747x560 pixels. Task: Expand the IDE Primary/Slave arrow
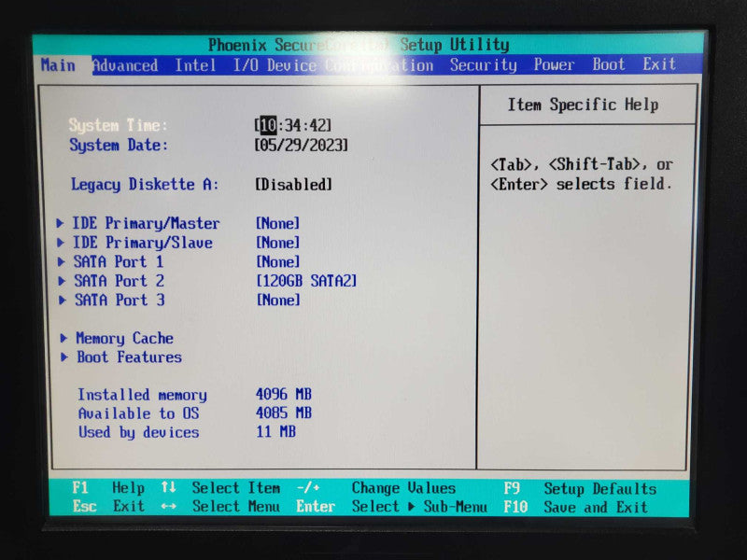[x=61, y=243]
